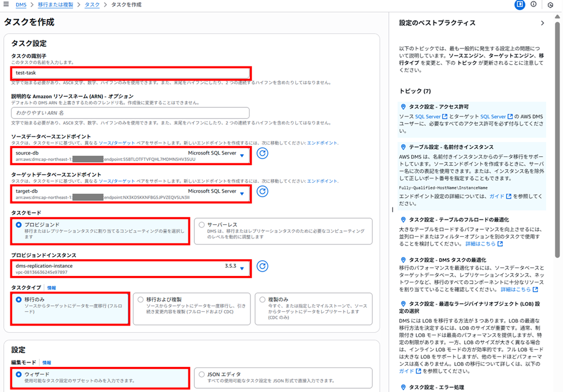
Task: Choose 移行のみ task type
Action: [x=19, y=299]
